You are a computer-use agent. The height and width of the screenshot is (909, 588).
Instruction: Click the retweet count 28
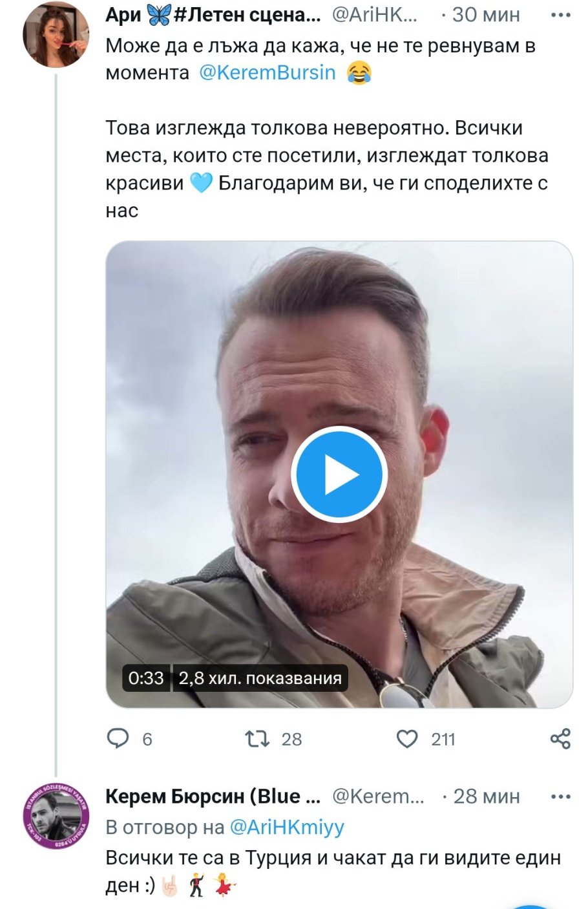pos(292,739)
